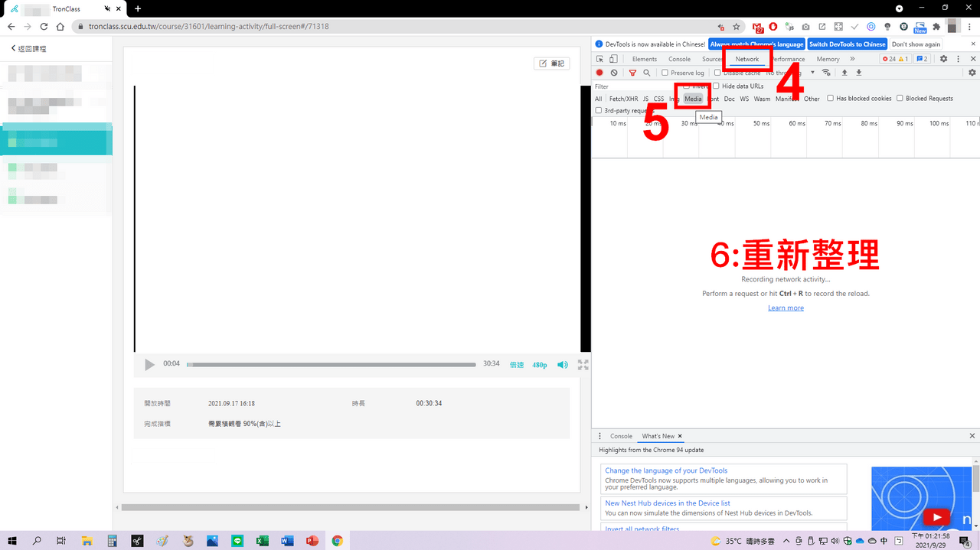Check the Hide data URLs option
The height and width of the screenshot is (550, 980).
pos(716,86)
